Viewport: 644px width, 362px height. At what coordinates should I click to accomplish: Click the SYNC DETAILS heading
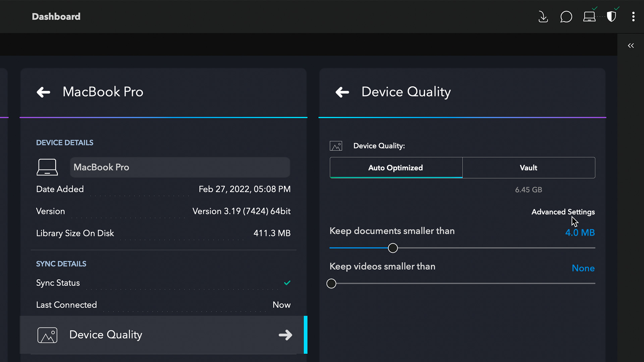click(61, 264)
